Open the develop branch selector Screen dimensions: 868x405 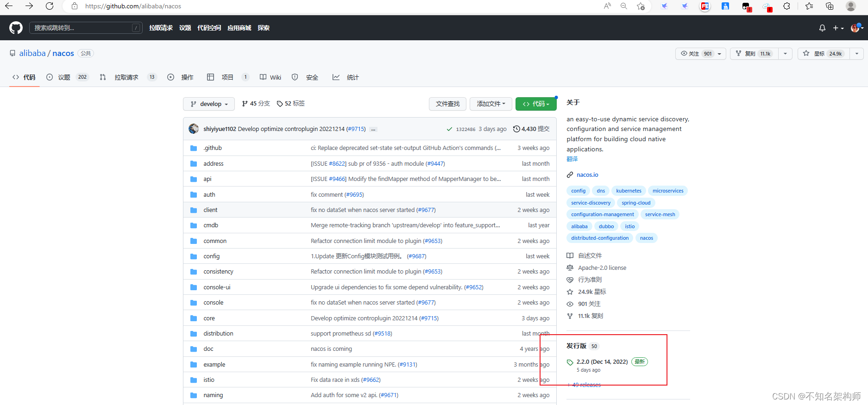click(209, 104)
